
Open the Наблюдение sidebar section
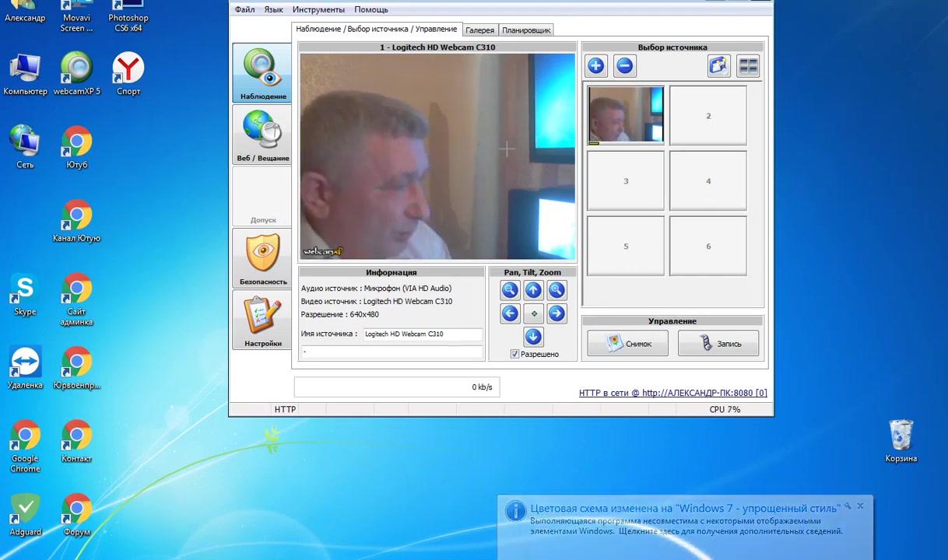(262, 73)
